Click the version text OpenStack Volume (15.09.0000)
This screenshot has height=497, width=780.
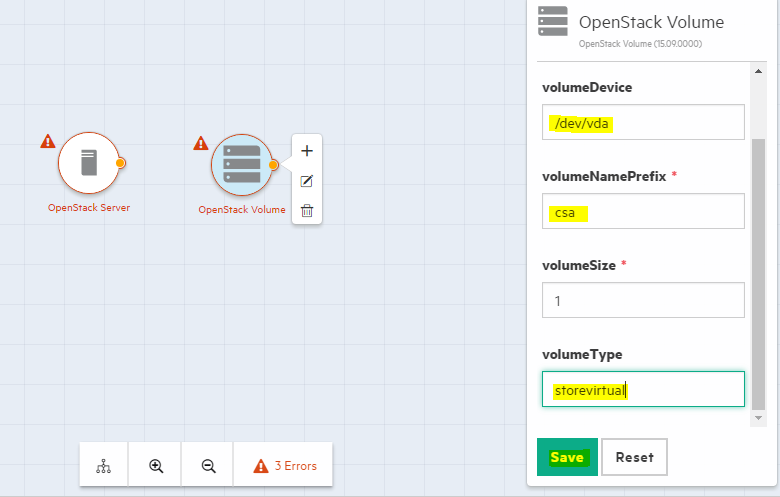click(x=640, y=44)
